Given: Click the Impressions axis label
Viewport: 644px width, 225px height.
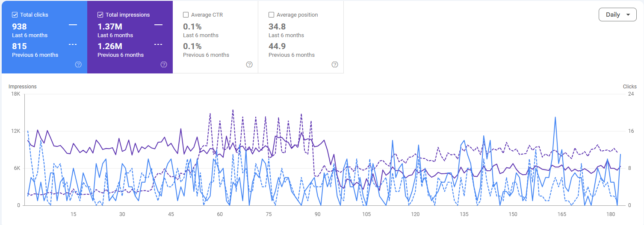Looking at the screenshot, I should point(23,87).
